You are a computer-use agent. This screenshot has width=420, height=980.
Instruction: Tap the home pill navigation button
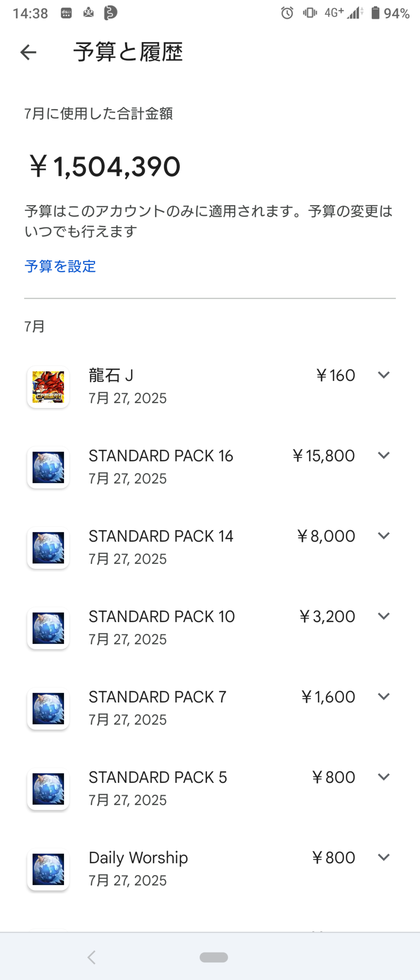(214, 957)
